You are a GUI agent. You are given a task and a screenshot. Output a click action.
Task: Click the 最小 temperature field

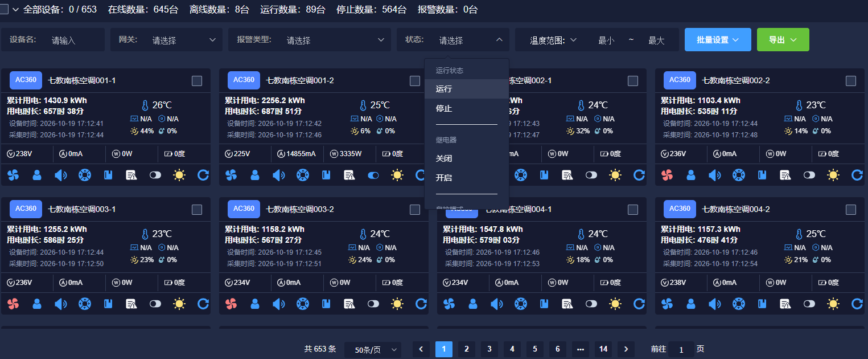click(606, 40)
